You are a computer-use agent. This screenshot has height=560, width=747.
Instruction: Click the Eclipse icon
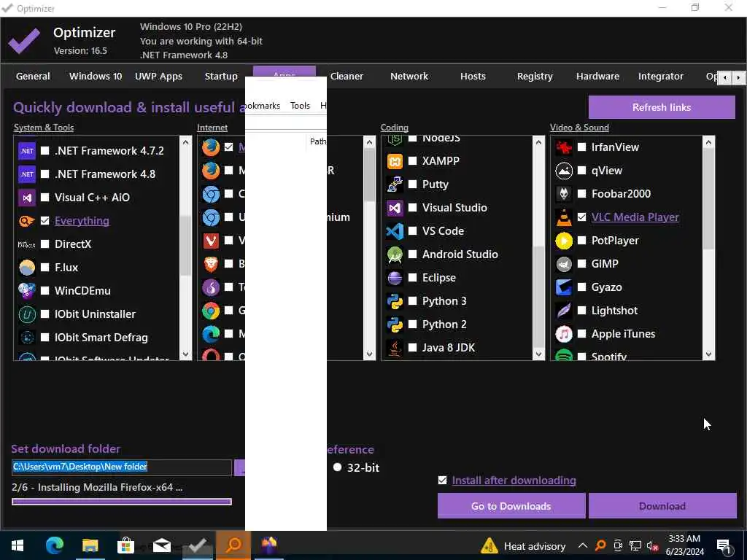(x=395, y=278)
